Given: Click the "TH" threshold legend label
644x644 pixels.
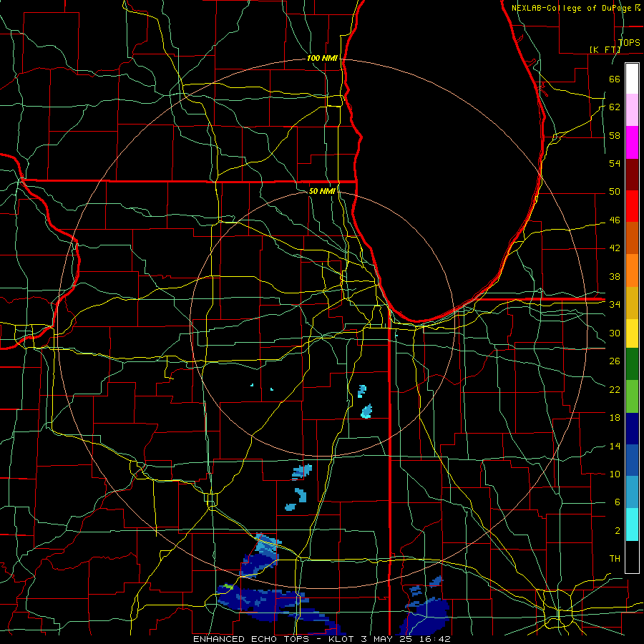Looking at the screenshot, I should (x=615, y=559).
